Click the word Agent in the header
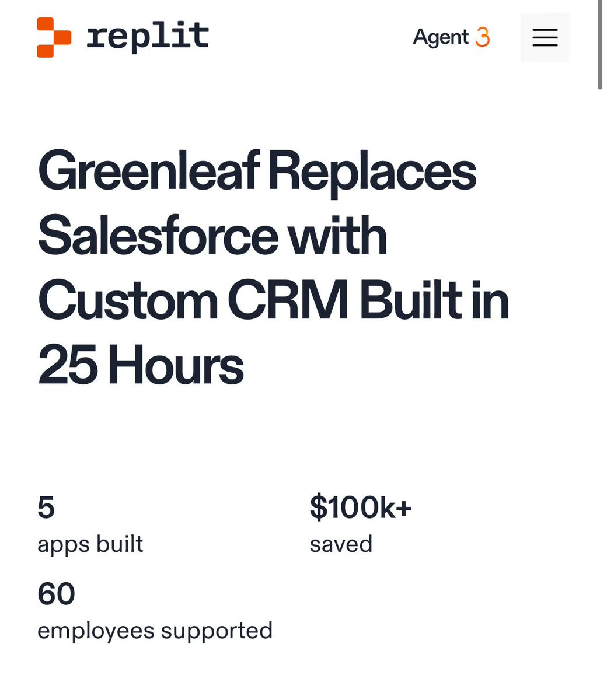The height and width of the screenshot is (700, 607). click(x=441, y=38)
